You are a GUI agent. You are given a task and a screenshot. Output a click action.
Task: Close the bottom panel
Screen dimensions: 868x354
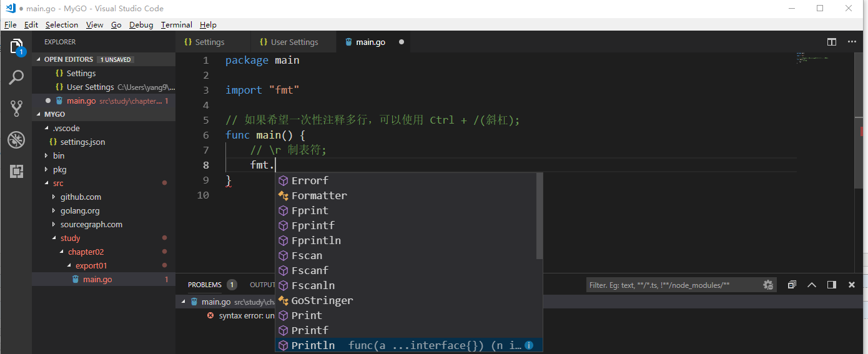(x=852, y=285)
